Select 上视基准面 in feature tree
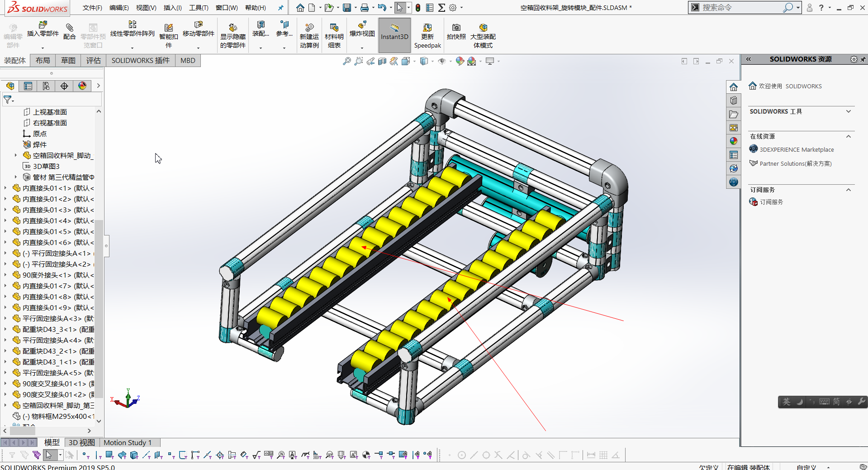Viewport: 868px width, 470px height. 50,112
